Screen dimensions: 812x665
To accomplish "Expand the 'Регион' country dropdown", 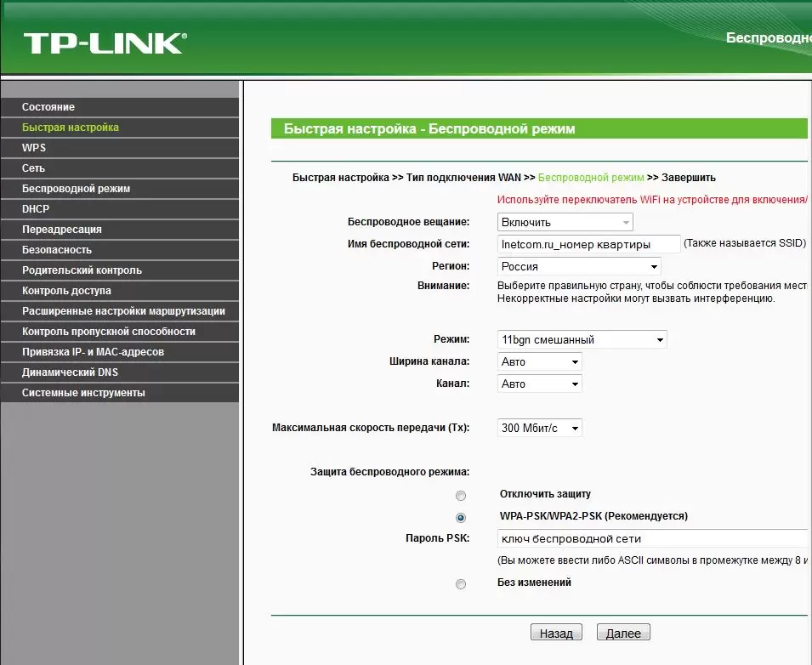I will point(578,266).
